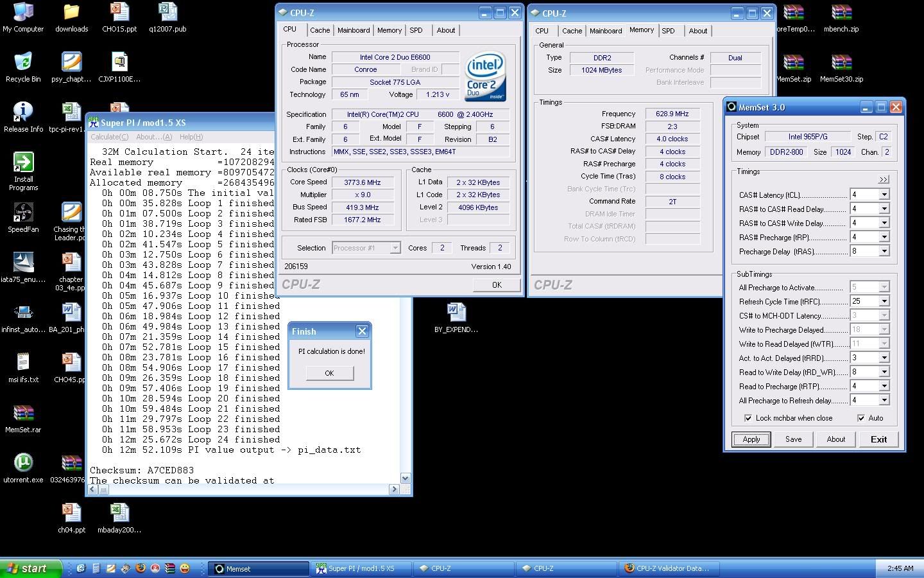924x578 pixels.
Task: Open CAS# Latency (tCL) dropdown
Action: [x=884, y=195]
